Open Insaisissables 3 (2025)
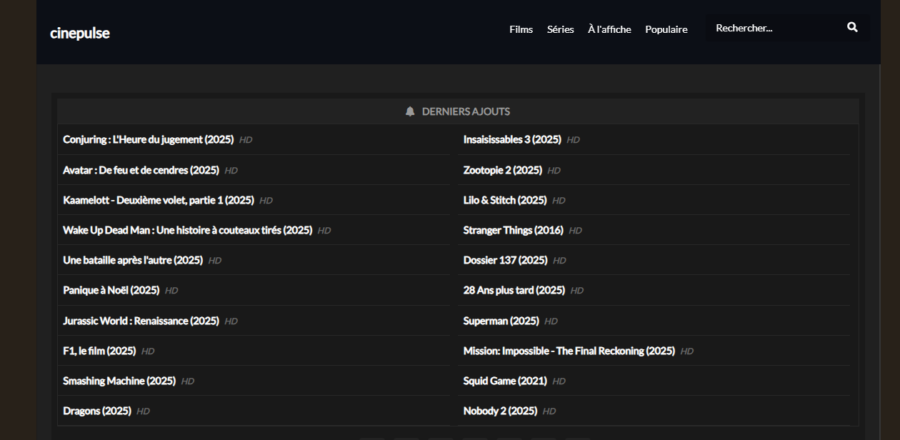 [512, 140]
